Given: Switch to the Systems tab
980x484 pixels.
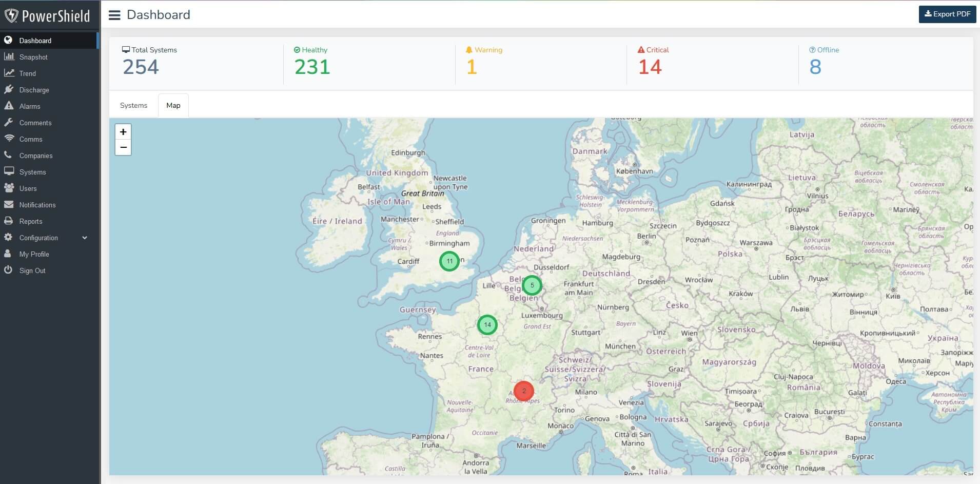Looking at the screenshot, I should (133, 105).
